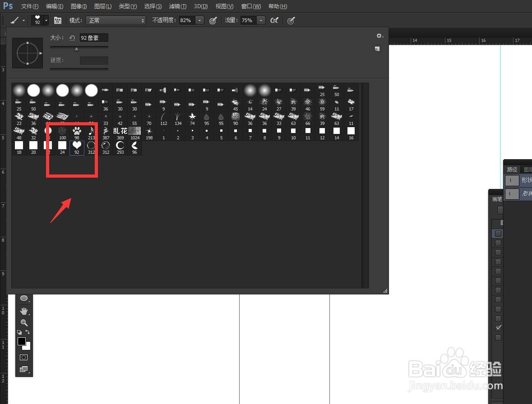Select the 1024 texture brush preset
Viewport: 532px width, 404px height.
pos(135,133)
